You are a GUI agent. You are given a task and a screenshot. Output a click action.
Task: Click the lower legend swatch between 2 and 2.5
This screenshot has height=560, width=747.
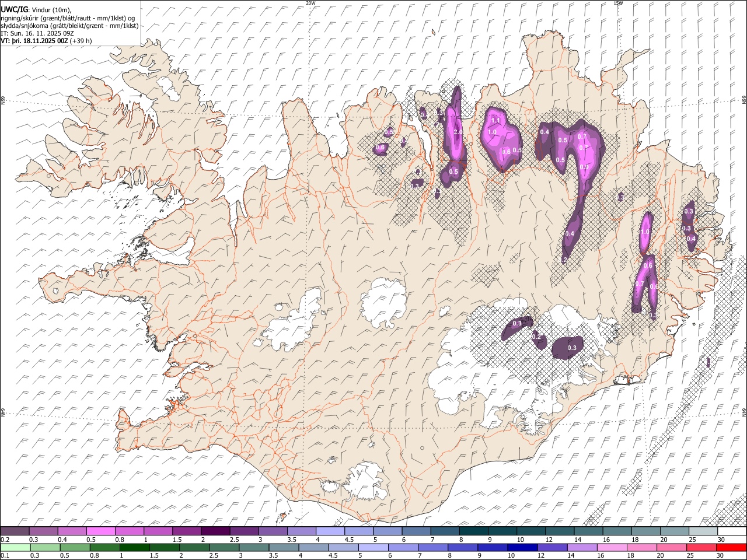[194, 547]
